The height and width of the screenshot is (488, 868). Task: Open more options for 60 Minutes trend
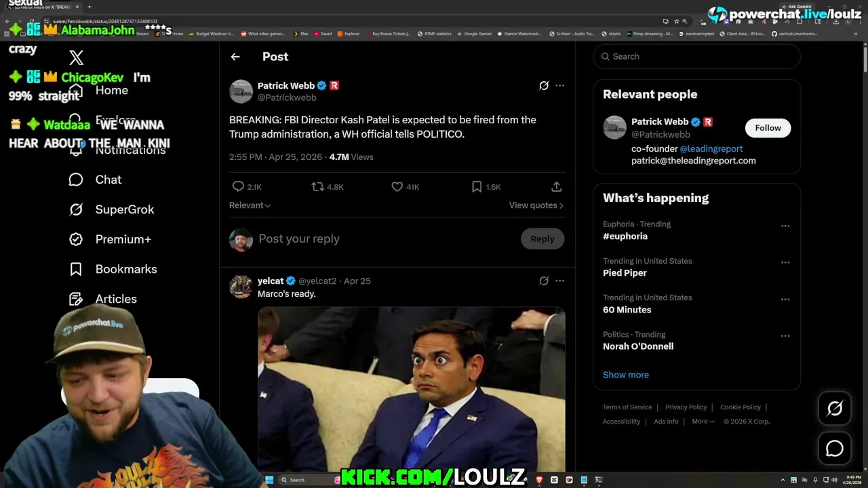(785, 299)
